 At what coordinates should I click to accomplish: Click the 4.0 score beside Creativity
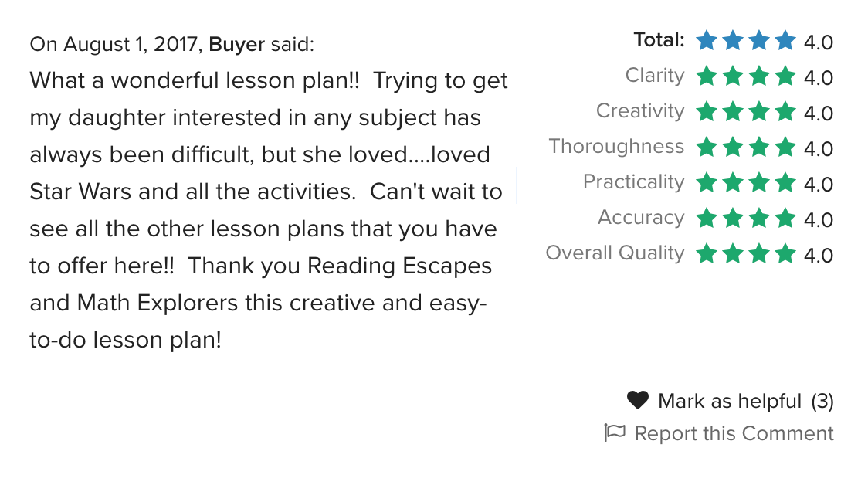click(x=818, y=114)
